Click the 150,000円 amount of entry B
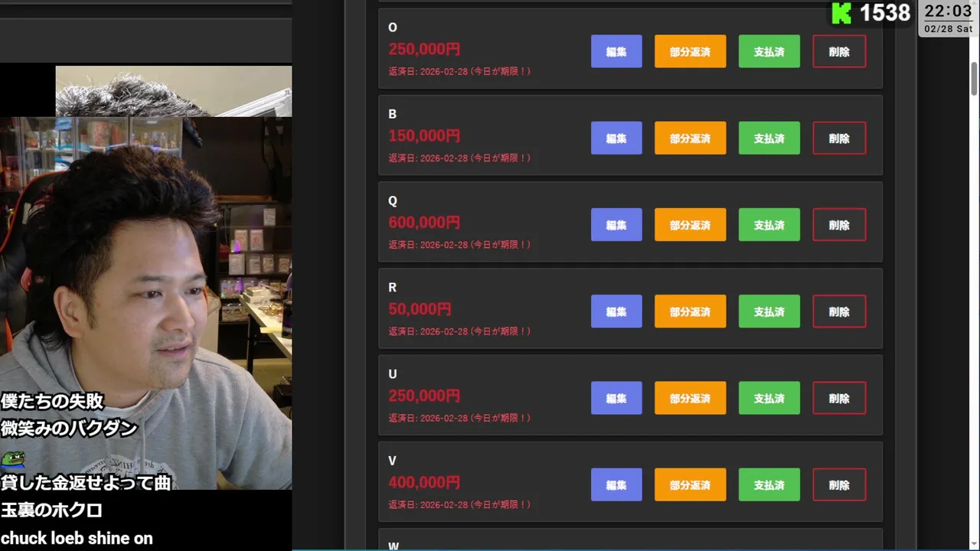 [x=424, y=135]
